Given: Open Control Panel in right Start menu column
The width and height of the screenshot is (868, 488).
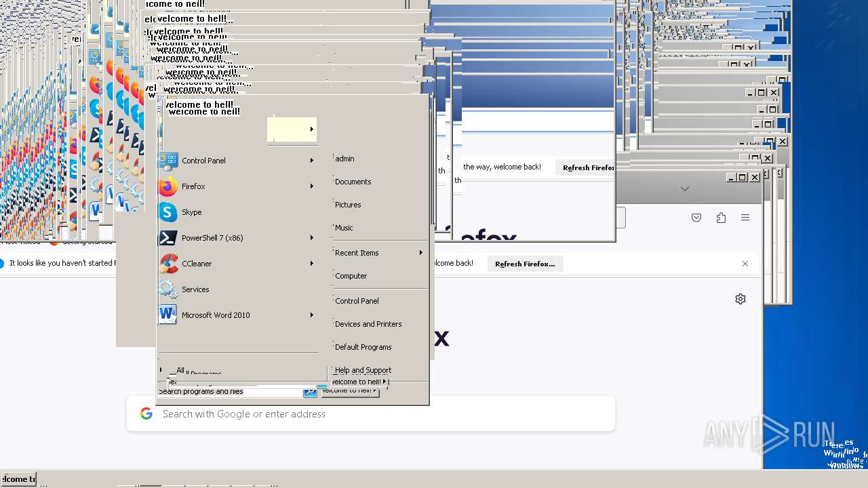Looking at the screenshot, I should [357, 301].
